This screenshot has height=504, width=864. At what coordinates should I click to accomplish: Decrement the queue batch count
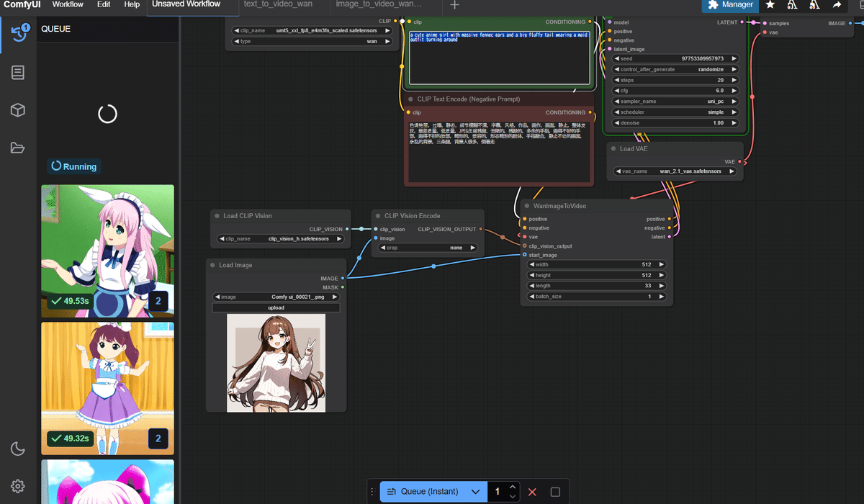[513, 497]
